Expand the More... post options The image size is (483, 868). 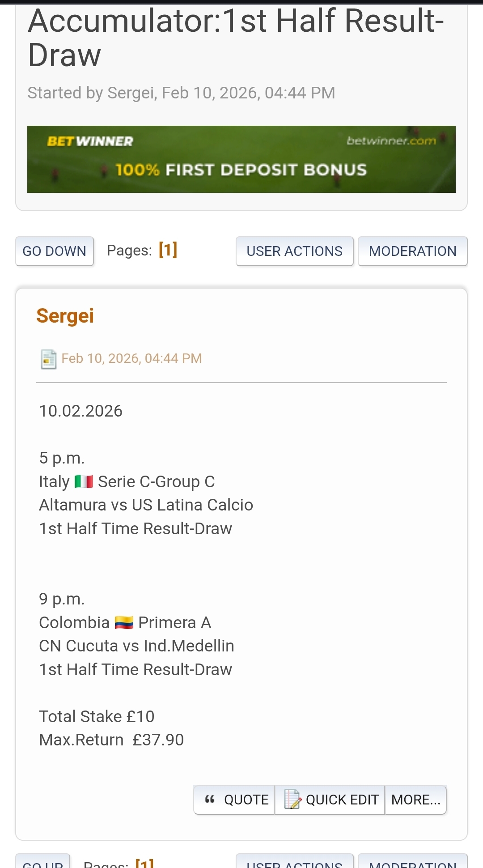(x=415, y=800)
